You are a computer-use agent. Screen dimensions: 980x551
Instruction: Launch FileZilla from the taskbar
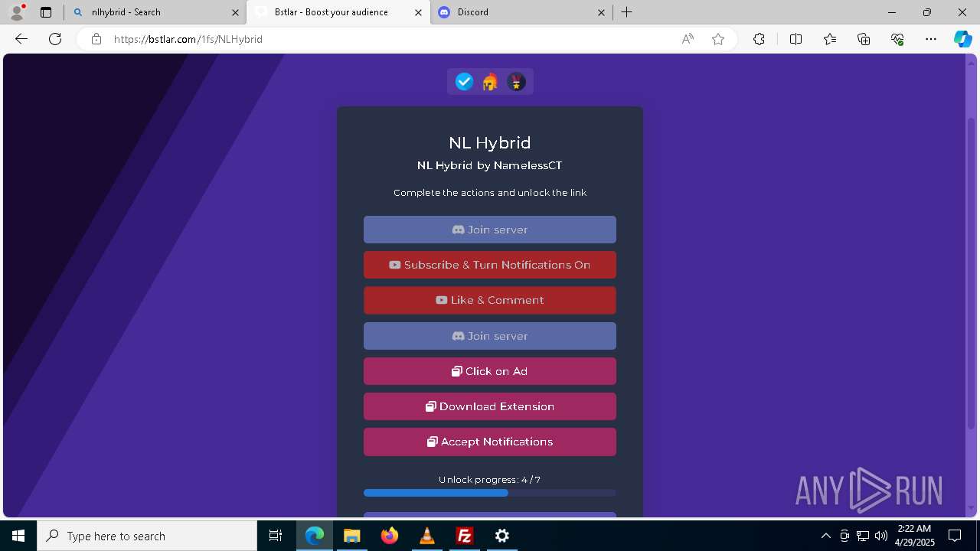coord(465,536)
